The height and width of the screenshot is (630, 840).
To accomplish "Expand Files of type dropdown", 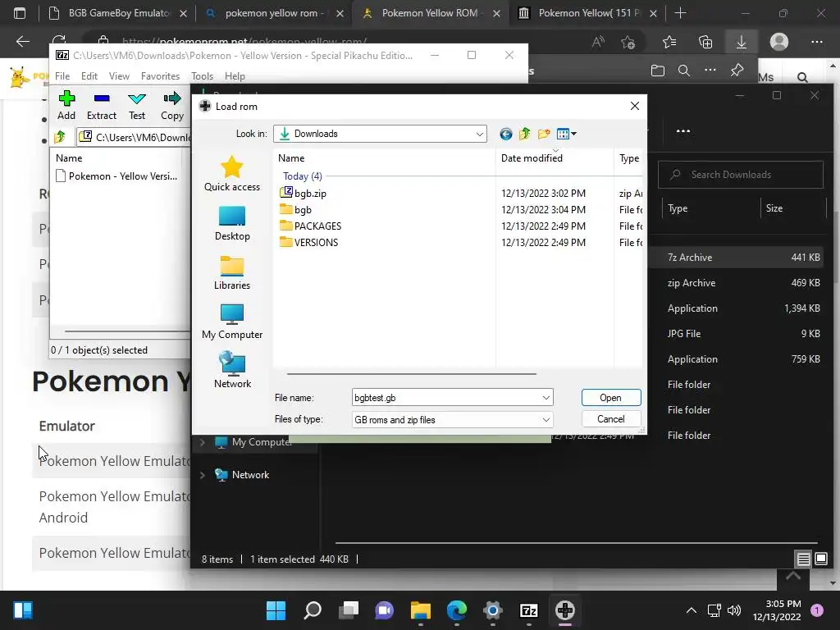I will (x=546, y=419).
